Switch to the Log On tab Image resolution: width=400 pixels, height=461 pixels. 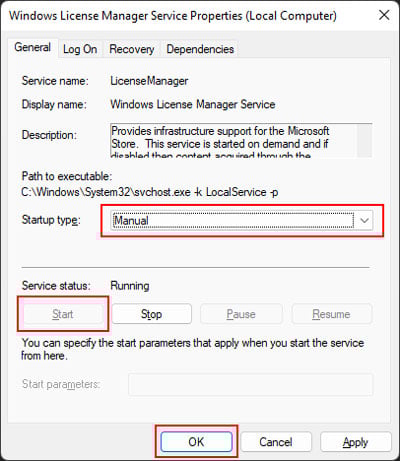click(80, 49)
